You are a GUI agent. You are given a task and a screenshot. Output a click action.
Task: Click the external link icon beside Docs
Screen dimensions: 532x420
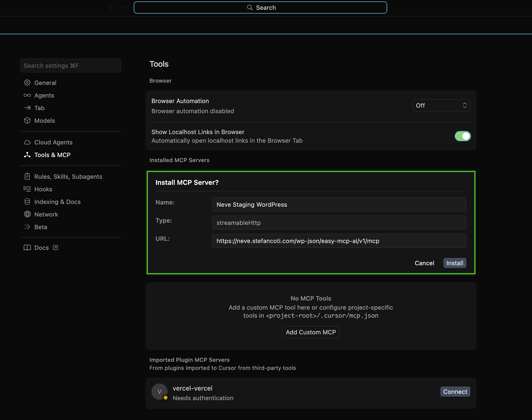point(55,248)
